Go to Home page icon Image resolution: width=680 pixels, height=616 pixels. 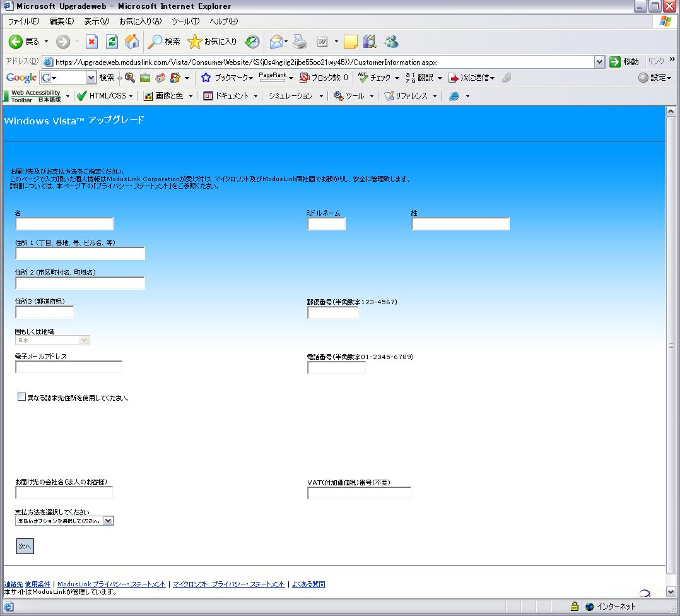click(x=132, y=42)
